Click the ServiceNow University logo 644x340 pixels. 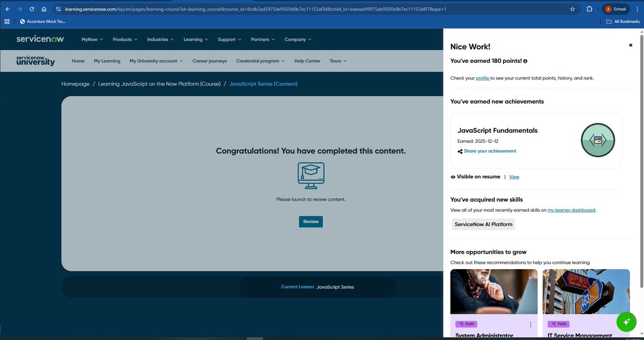35,60
